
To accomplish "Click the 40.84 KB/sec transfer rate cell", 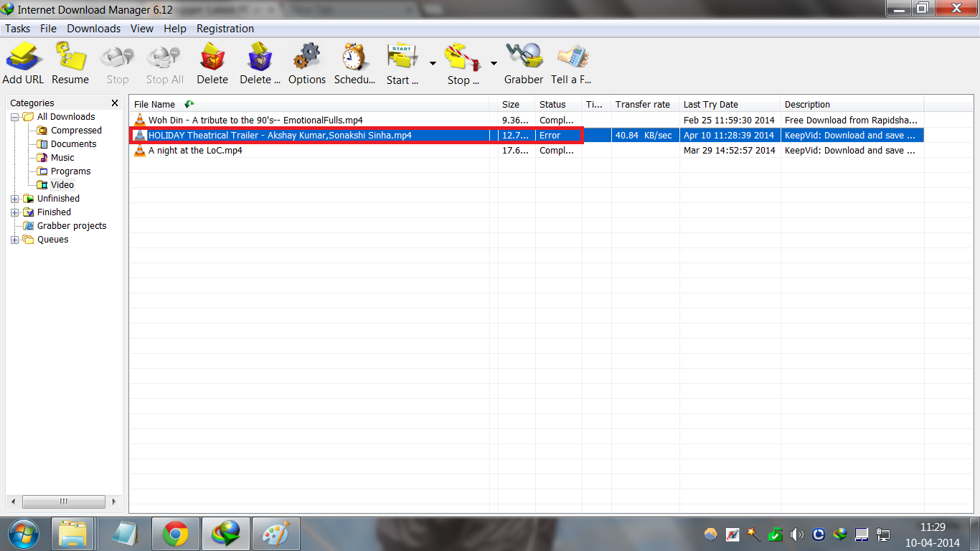I will coord(645,135).
